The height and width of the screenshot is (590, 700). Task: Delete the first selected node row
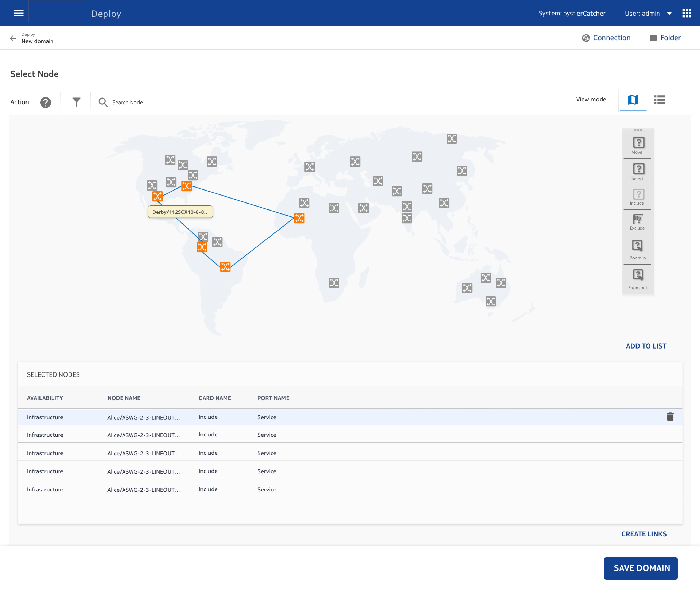pyautogui.click(x=670, y=417)
